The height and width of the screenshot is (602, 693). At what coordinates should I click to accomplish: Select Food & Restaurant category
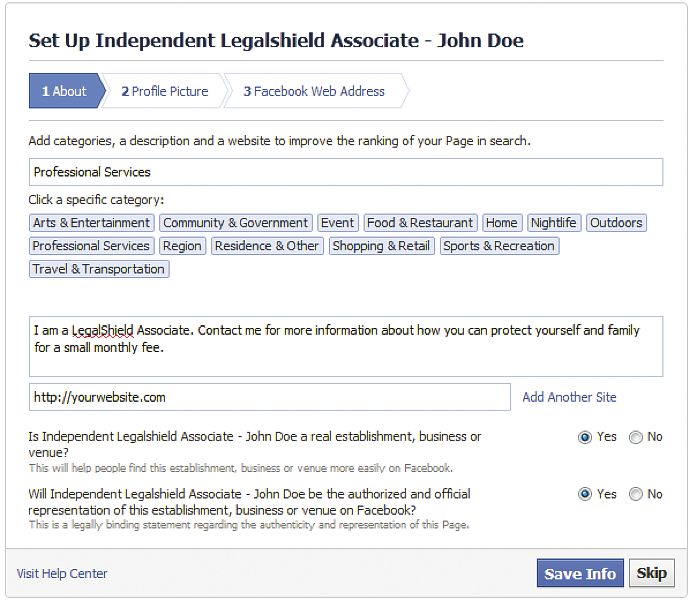(420, 223)
